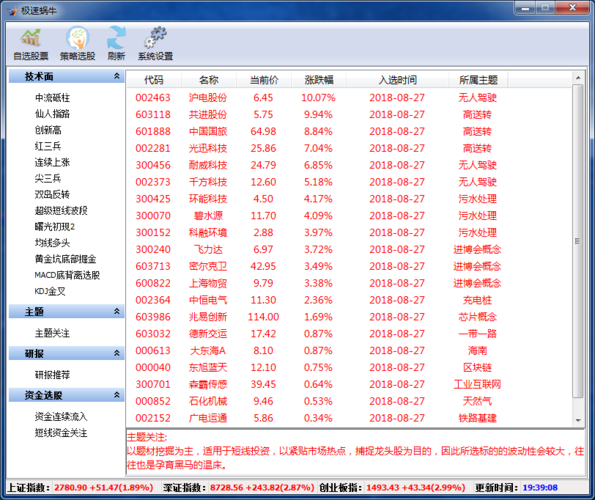Open 系统设置 gears icon
Viewport: 595px width, 500px height.
[155, 37]
